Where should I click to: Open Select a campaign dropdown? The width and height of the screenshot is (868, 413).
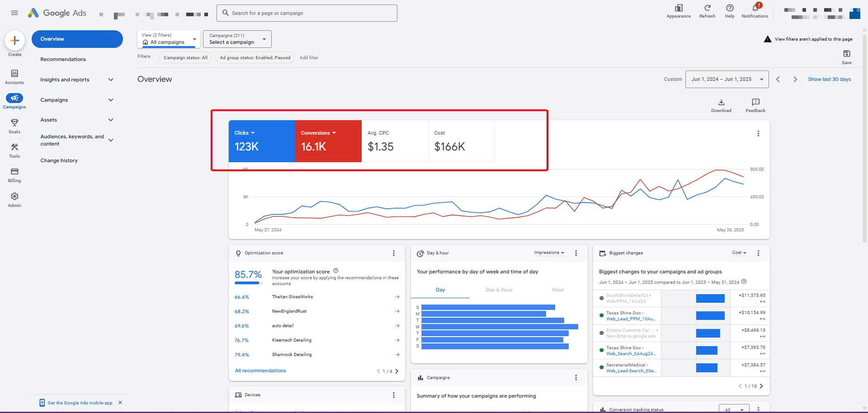click(237, 39)
